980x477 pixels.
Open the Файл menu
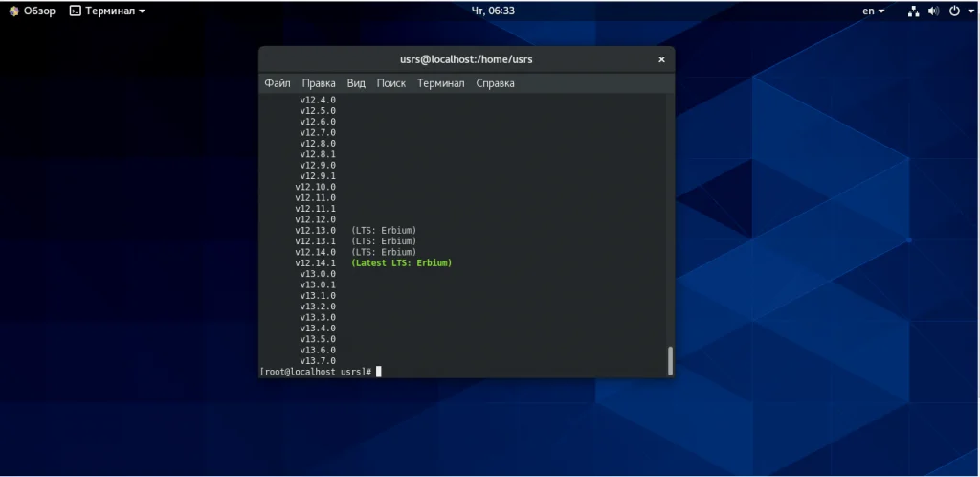coord(277,83)
